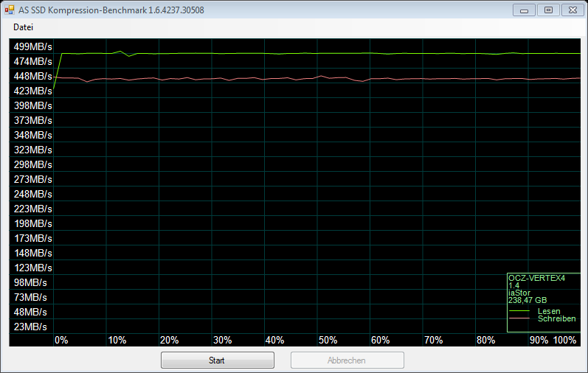The height and width of the screenshot is (373, 588).
Task: Click the 60% x-axis label
Action: 380,340
